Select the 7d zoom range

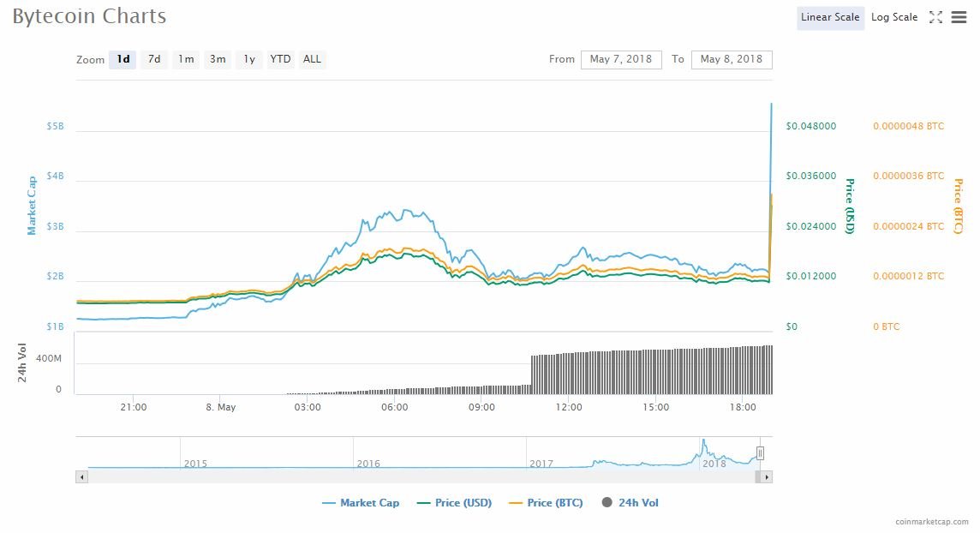(x=154, y=59)
